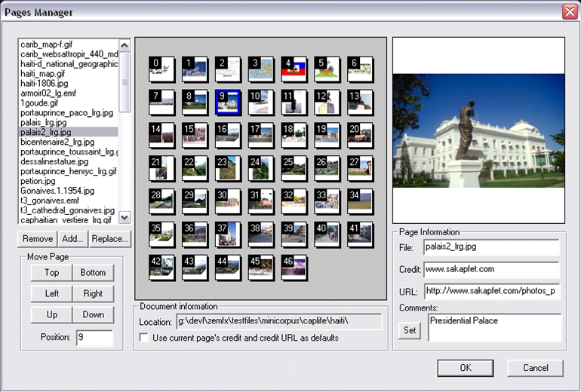Image resolution: width=581 pixels, height=392 pixels.
Task: Select page thumbnail number 23
Action: 228,169
